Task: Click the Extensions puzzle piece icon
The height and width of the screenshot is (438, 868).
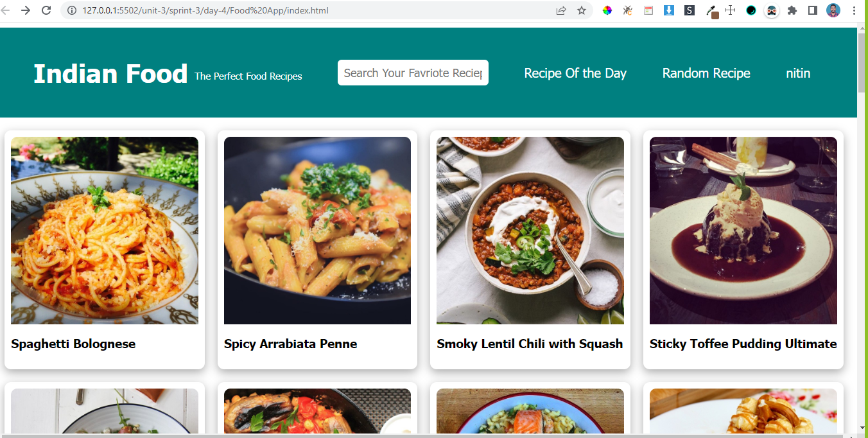Action: point(790,10)
